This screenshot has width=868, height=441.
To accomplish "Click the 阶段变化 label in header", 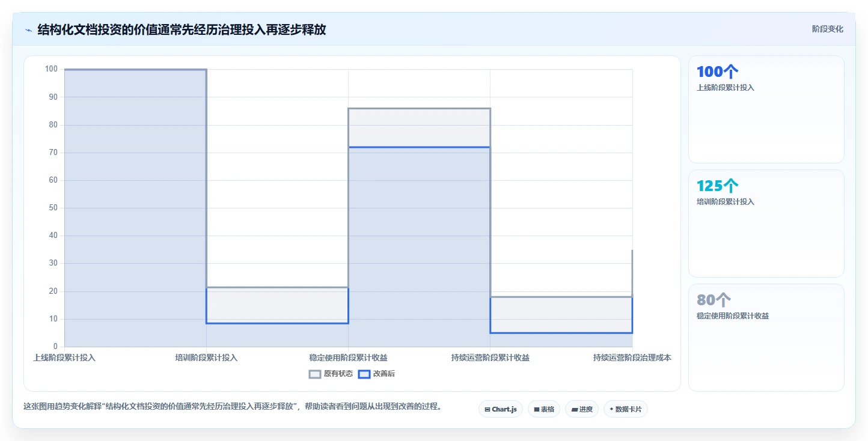I will pyautogui.click(x=828, y=29).
